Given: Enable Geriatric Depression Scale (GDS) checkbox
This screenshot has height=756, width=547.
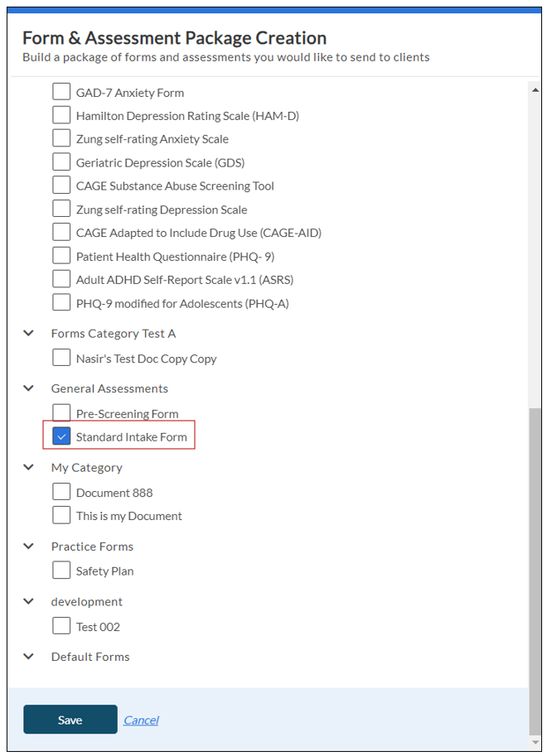Looking at the screenshot, I should (x=61, y=161).
